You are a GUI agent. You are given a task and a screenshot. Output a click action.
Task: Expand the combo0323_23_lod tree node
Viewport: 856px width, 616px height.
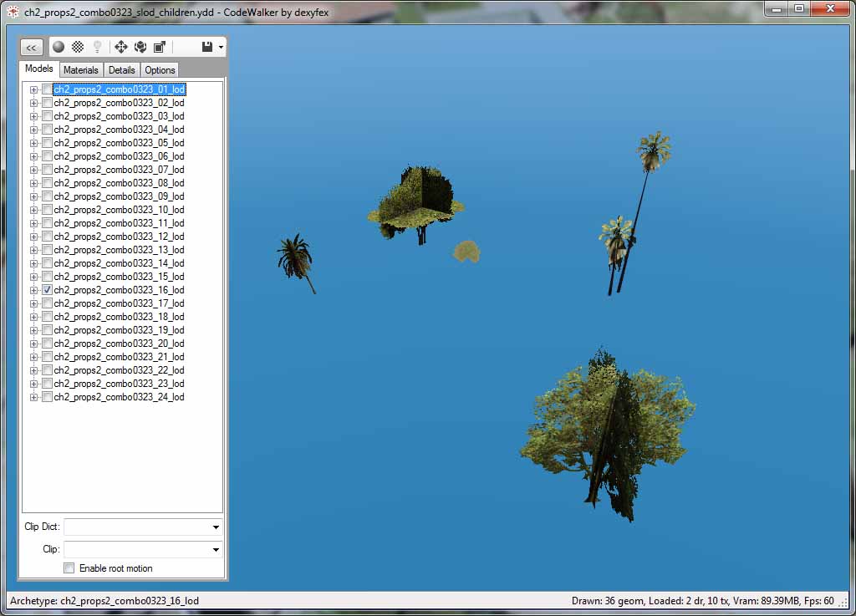[33, 384]
